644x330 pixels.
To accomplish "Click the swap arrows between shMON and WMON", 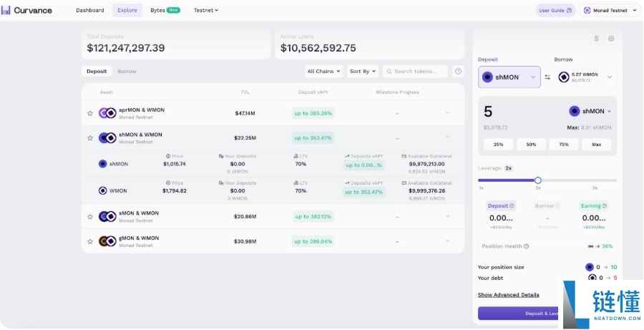I will pos(547,77).
